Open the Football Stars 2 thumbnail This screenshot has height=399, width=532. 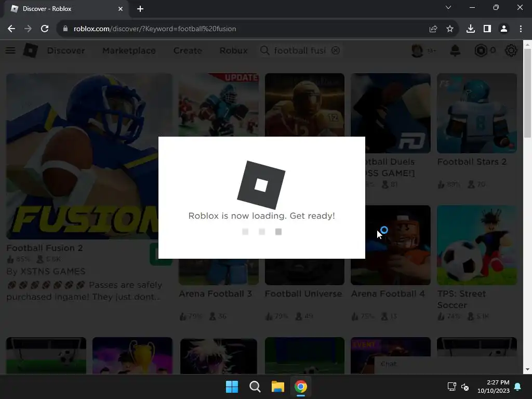pos(477,113)
